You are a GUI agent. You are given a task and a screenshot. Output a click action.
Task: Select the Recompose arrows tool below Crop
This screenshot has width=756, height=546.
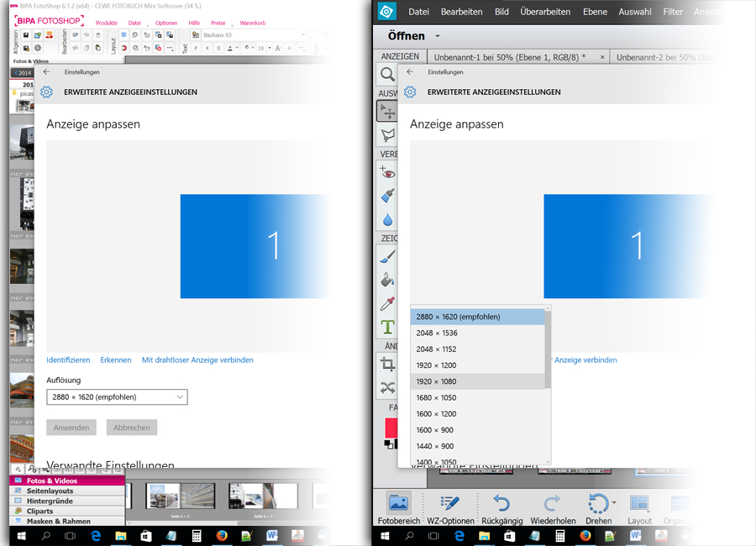(387, 387)
